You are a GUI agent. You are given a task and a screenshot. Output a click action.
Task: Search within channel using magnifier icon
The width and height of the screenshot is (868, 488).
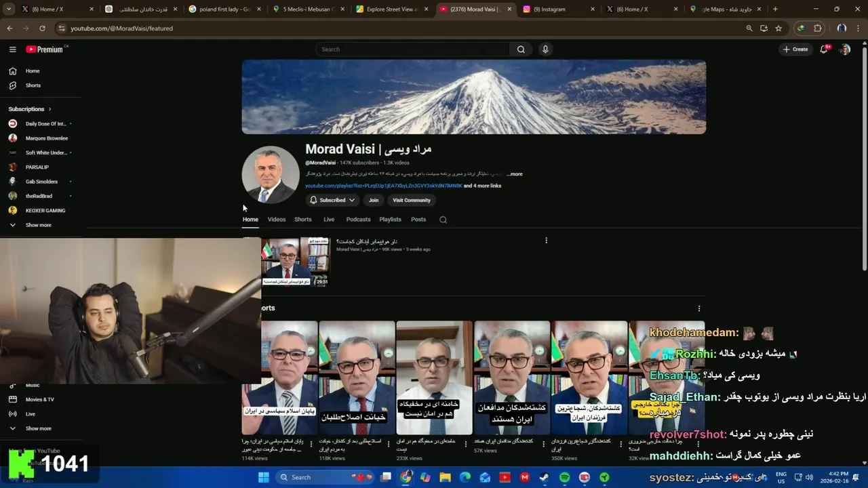pyautogui.click(x=443, y=220)
